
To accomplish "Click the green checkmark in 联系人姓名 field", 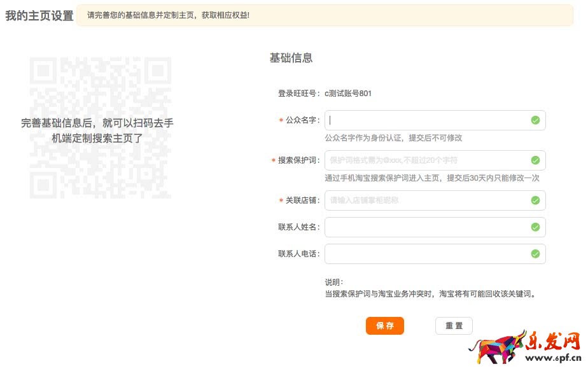I will click(535, 227).
